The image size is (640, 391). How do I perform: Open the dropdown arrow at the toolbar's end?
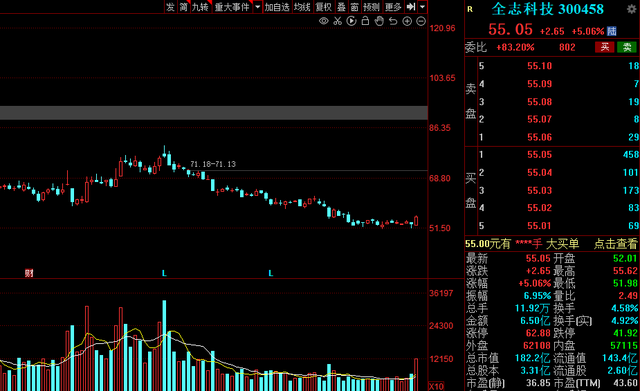point(422,7)
